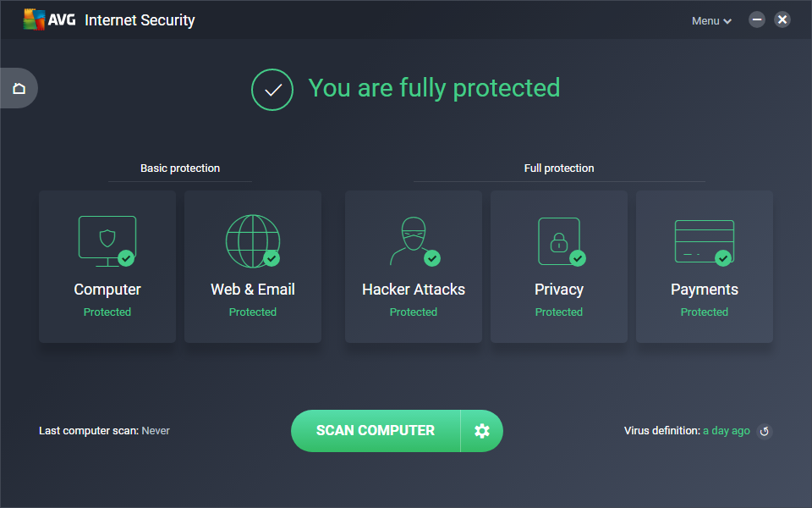Open scan settings gear icon
Screen dimensions: 812x508
coord(482,431)
